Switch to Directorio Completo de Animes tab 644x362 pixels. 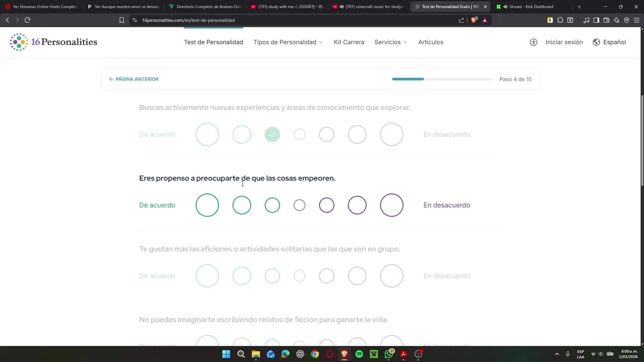click(205, 7)
